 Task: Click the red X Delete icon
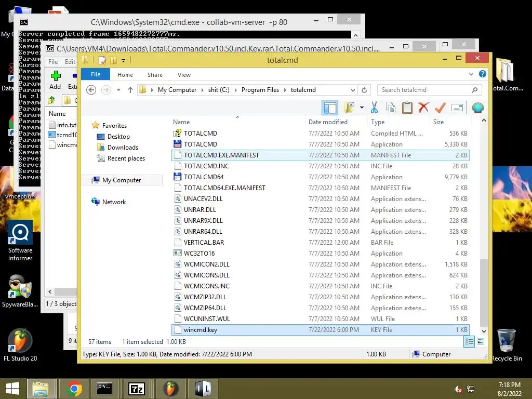pos(423,108)
